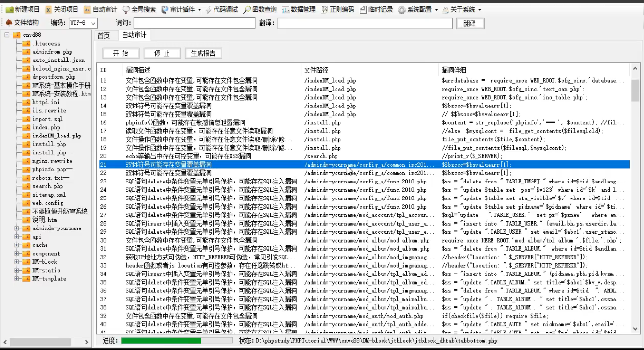644x350 pixels.
Task: Click the 关闭项目 toolbar icon
Action: pos(48,10)
